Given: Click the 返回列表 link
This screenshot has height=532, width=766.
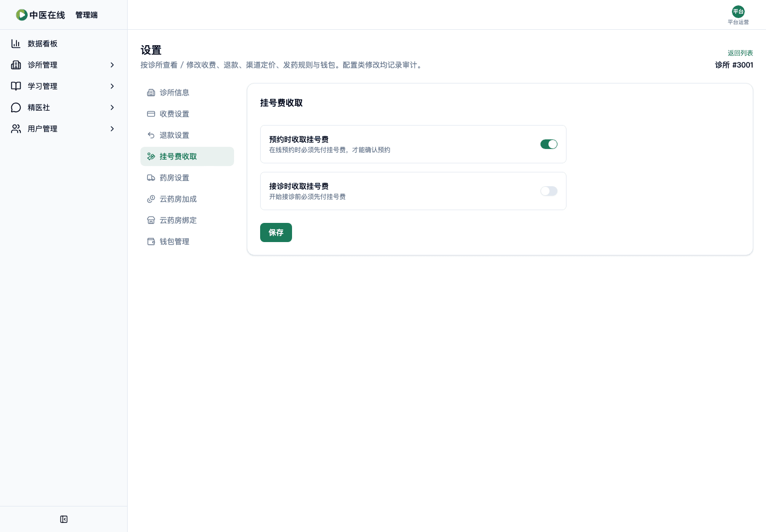Looking at the screenshot, I should click(x=740, y=53).
